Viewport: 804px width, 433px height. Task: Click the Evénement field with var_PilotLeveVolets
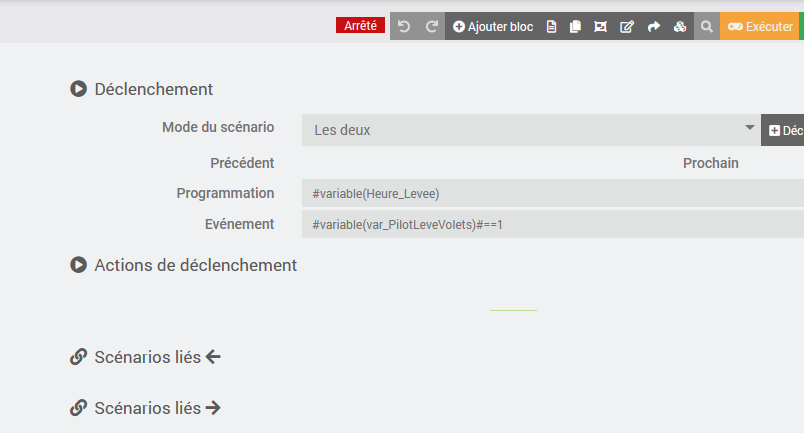pyautogui.click(x=552, y=224)
